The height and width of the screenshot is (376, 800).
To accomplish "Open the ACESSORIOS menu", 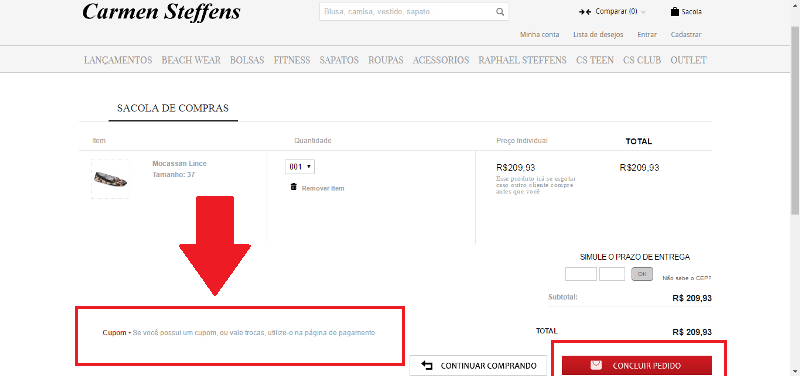I will [x=441, y=60].
